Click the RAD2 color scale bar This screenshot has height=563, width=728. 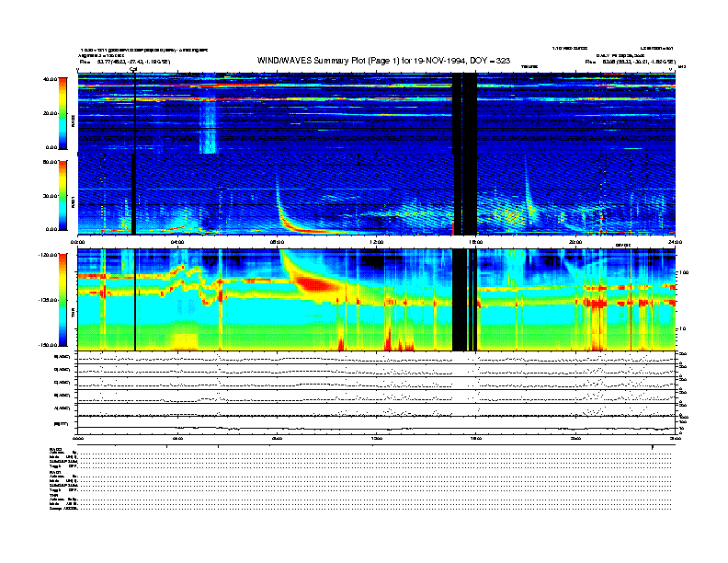[62, 113]
